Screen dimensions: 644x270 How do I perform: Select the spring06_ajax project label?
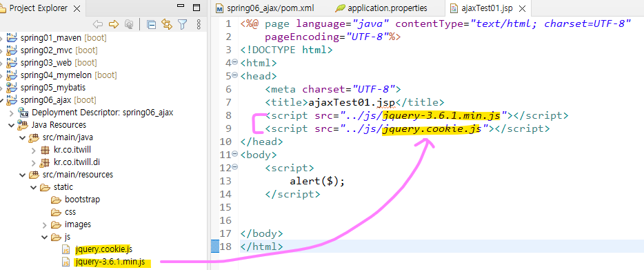[46, 99]
